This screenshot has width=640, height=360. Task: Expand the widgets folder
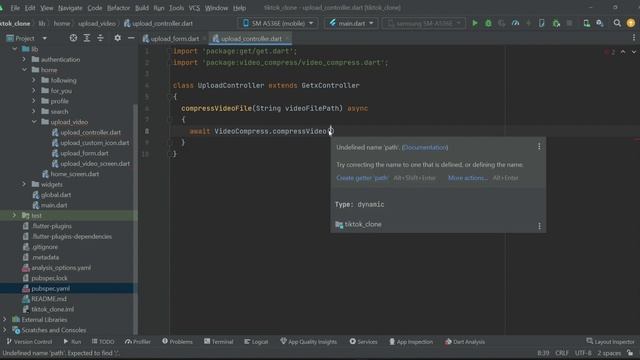(x=24, y=184)
